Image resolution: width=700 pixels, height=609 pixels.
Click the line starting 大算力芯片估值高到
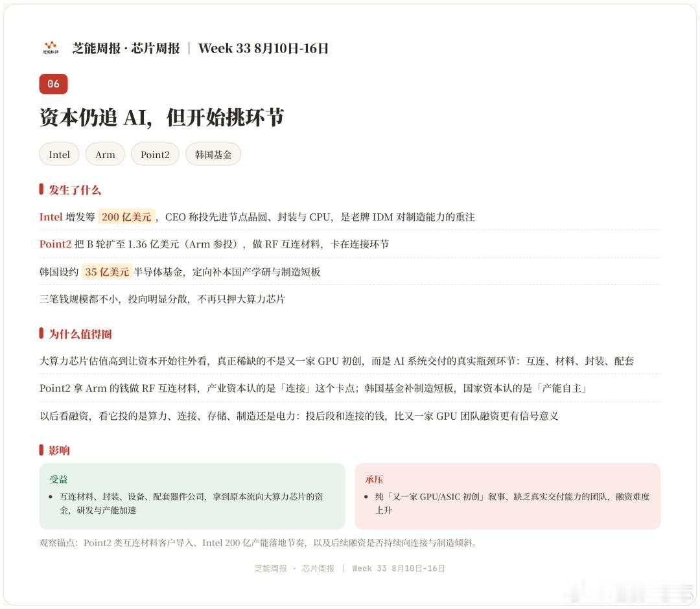click(x=336, y=361)
